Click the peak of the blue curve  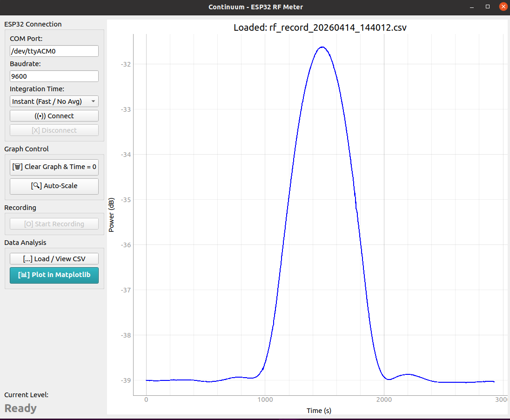coord(322,47)
